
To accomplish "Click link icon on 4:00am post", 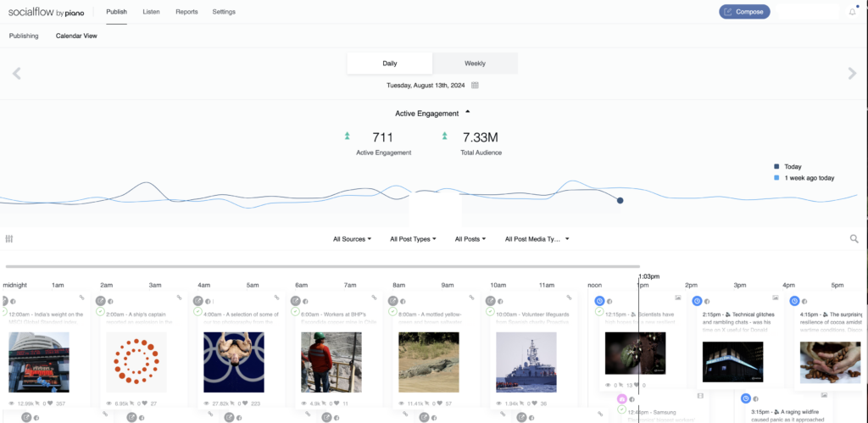I will (277, 298).
